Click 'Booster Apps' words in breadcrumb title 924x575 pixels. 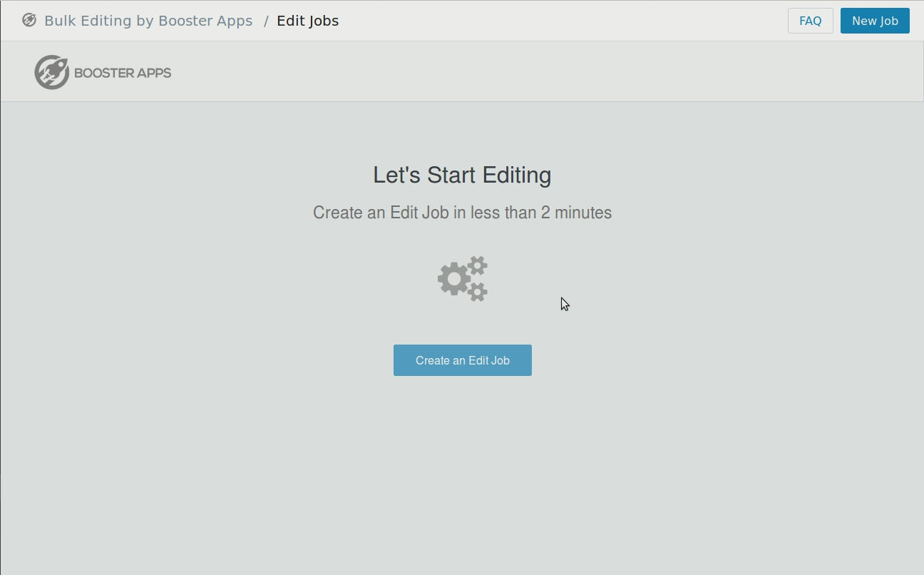tap(205, 21)
